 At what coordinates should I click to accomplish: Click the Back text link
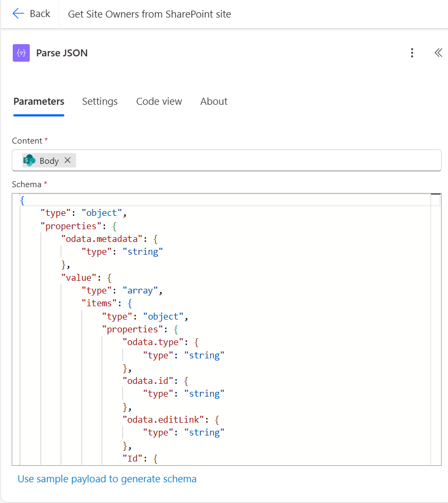[x=38, y=14]
